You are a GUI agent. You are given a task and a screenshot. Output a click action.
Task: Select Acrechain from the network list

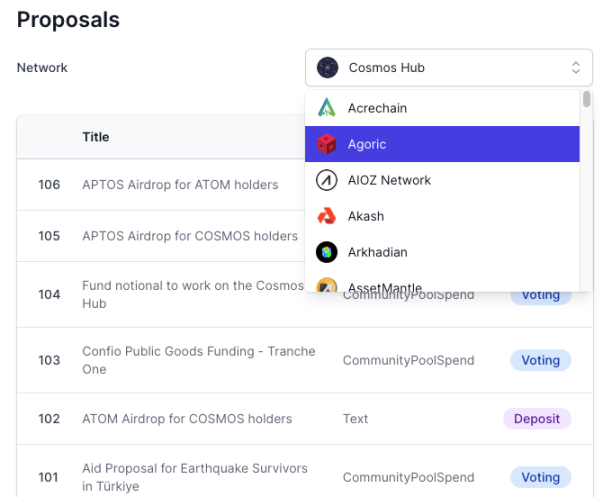click(x=377, y=108)
